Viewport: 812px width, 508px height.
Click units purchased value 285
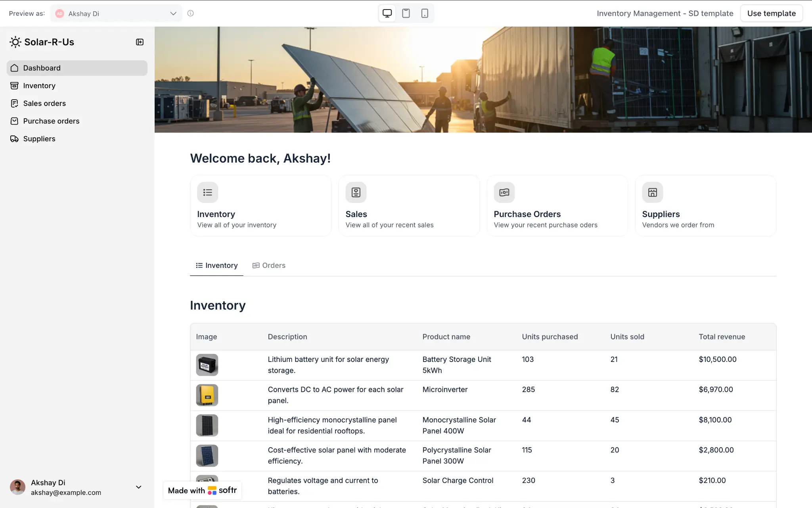(529, 390)
